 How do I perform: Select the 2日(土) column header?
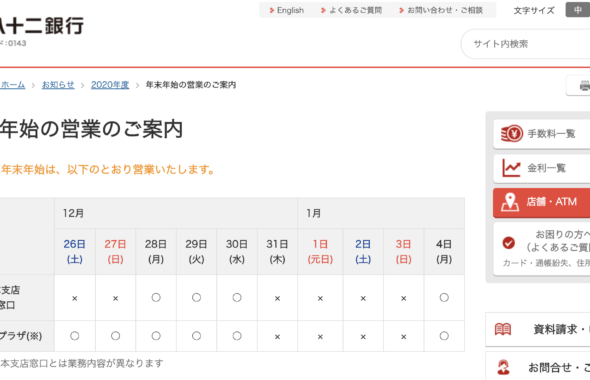click(x=363, y=252)
